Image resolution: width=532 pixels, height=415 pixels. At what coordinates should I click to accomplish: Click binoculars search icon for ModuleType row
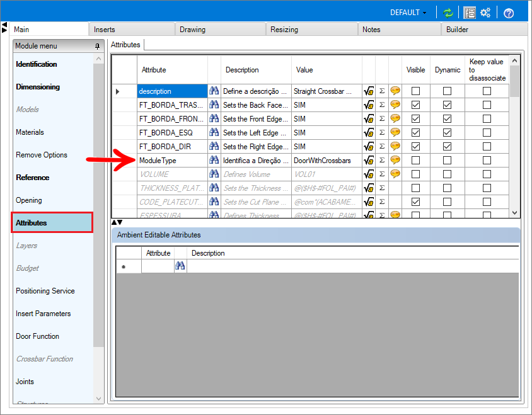[214, 161]
